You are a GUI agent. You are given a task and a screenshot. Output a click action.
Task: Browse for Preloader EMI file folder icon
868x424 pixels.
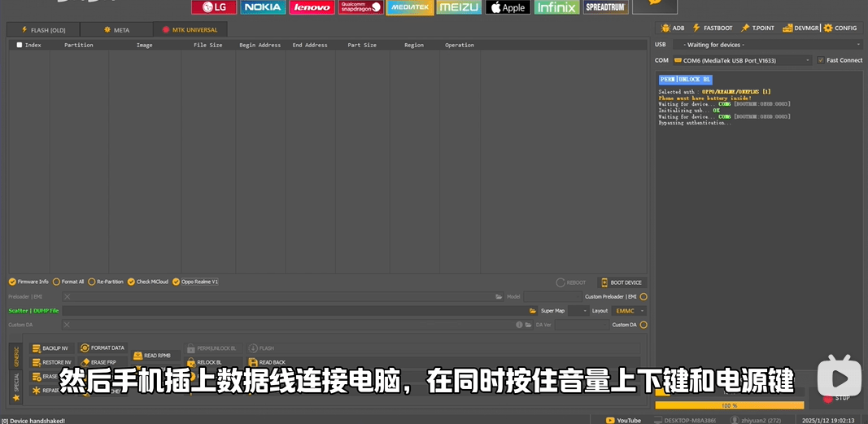pos(499,297)
